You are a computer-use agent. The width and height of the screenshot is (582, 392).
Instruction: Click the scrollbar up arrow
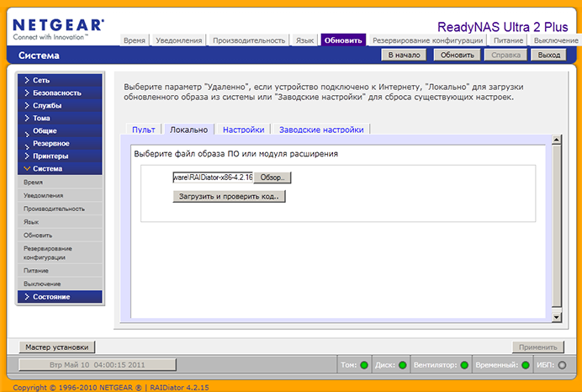557,140
